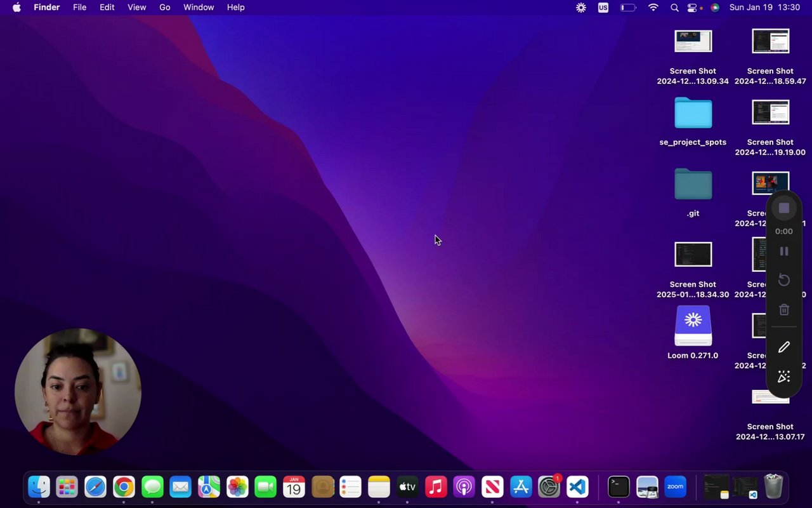The height and width of the screenshot is (508, 812).
Task: Launch Music from the Dock
Action: (436, 487)
